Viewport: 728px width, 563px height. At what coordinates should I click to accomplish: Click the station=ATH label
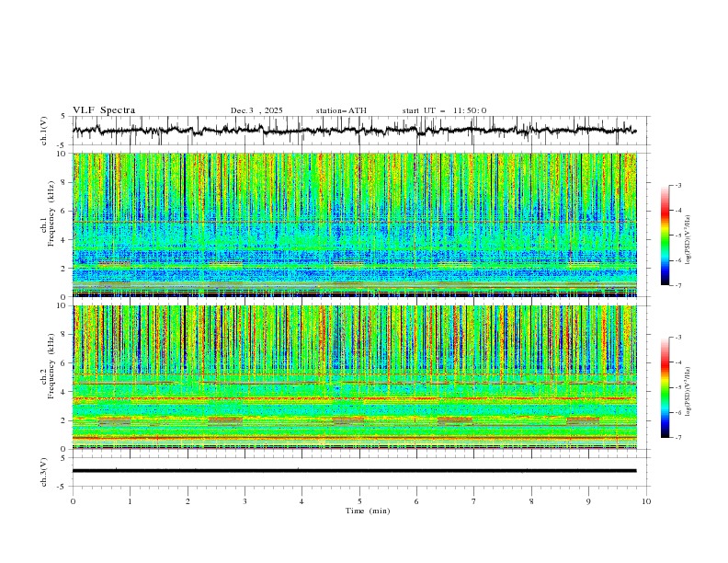(341, 110)
